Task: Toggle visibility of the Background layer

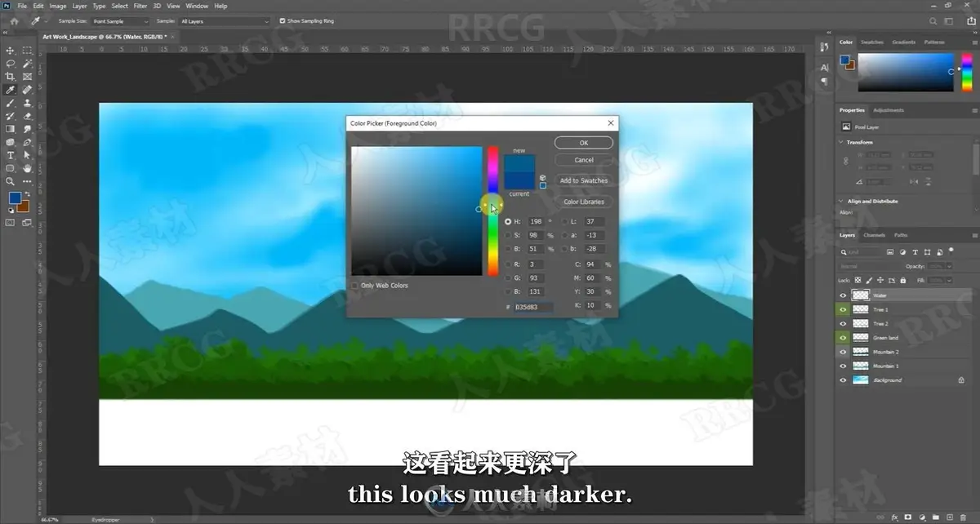Action: coord(844,380)
